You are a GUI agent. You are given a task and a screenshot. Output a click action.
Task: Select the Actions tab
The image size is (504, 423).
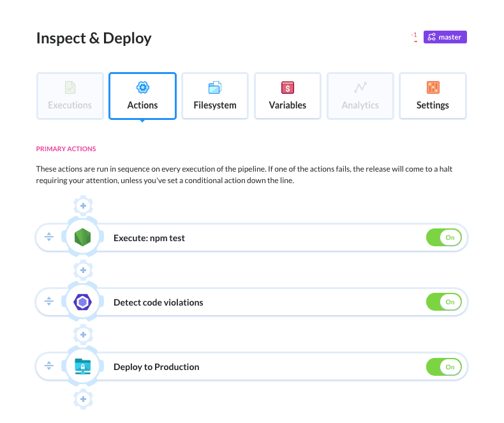click(x=142, y=96)
